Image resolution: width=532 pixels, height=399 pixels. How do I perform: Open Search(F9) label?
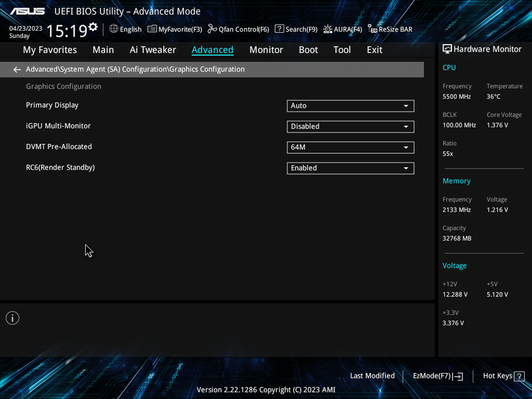pyautogui.click(x=301, y=29)
